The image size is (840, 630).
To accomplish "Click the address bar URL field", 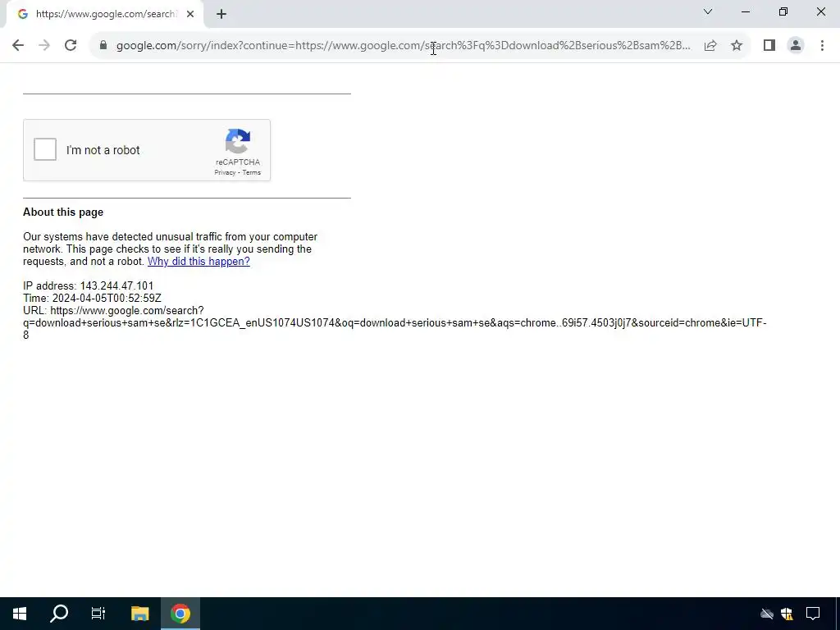I will pyautogui.click(x=403, y=46).
